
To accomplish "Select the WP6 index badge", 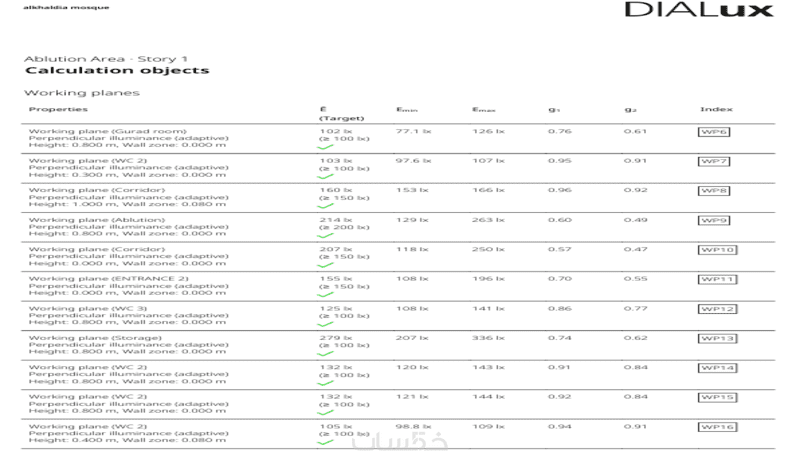I will pos(714,132).
